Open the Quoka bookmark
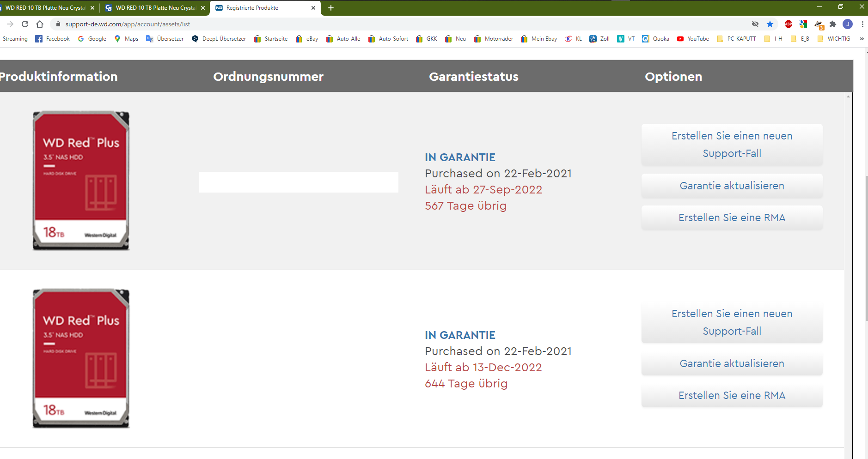This screenshot has height=459, width=868. [x=656, y=39]
